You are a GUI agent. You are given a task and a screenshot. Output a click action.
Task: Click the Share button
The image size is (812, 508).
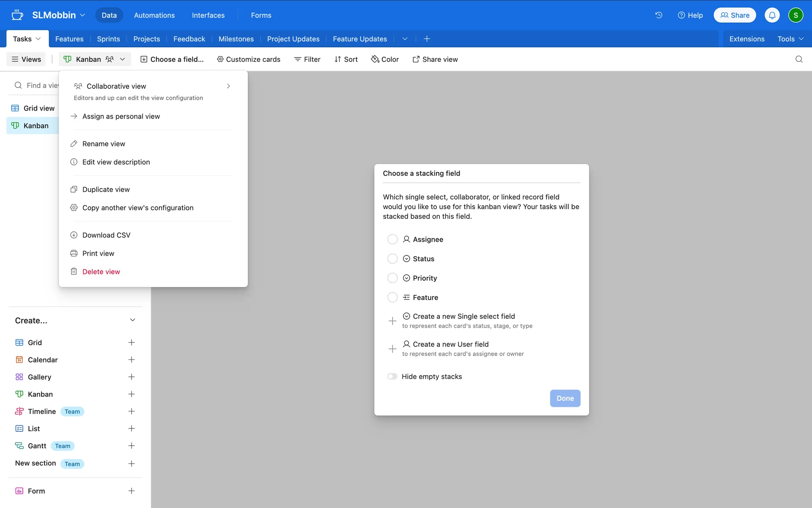coord(735,15)
